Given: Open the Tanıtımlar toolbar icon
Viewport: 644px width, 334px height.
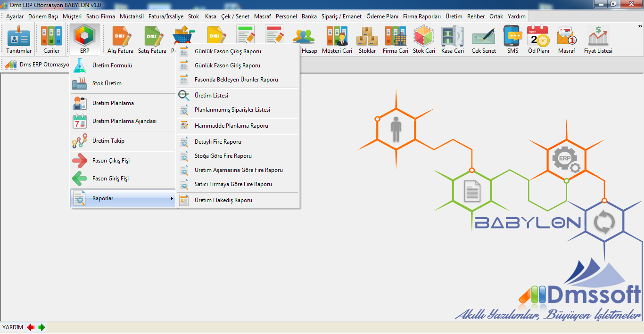Looking at the screenshot, I should tap(19, 40).
